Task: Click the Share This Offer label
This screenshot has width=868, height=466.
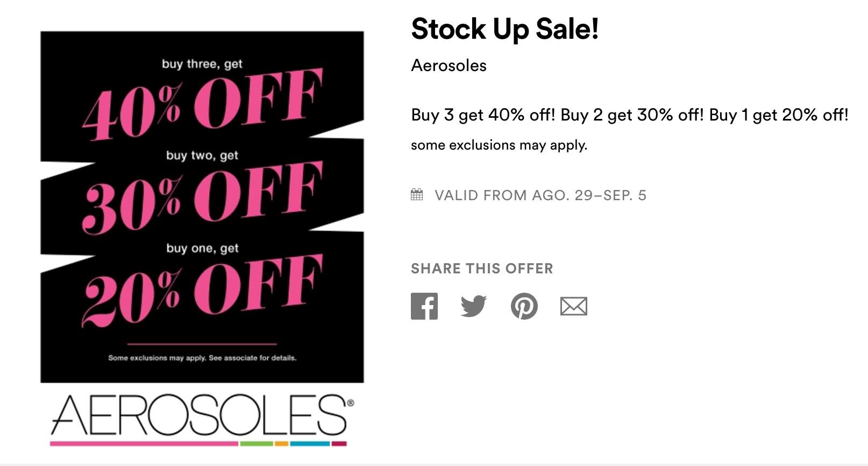Action: pos(482,269)
